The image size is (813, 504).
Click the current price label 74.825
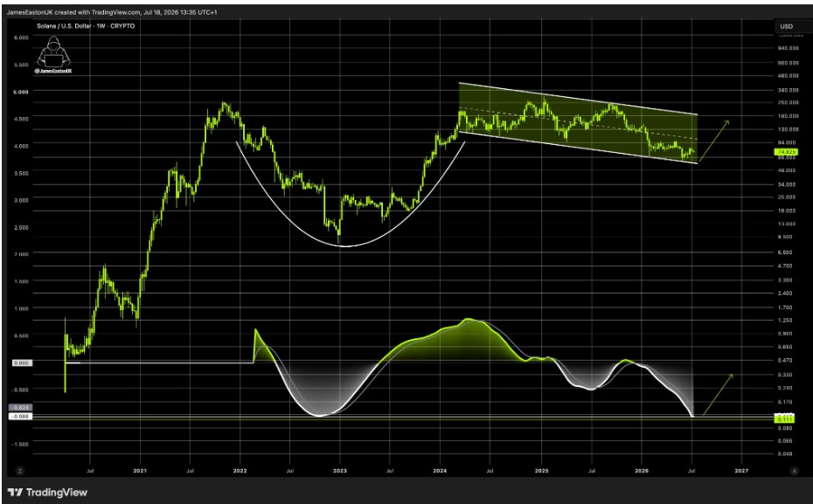[x=787, y=152]
